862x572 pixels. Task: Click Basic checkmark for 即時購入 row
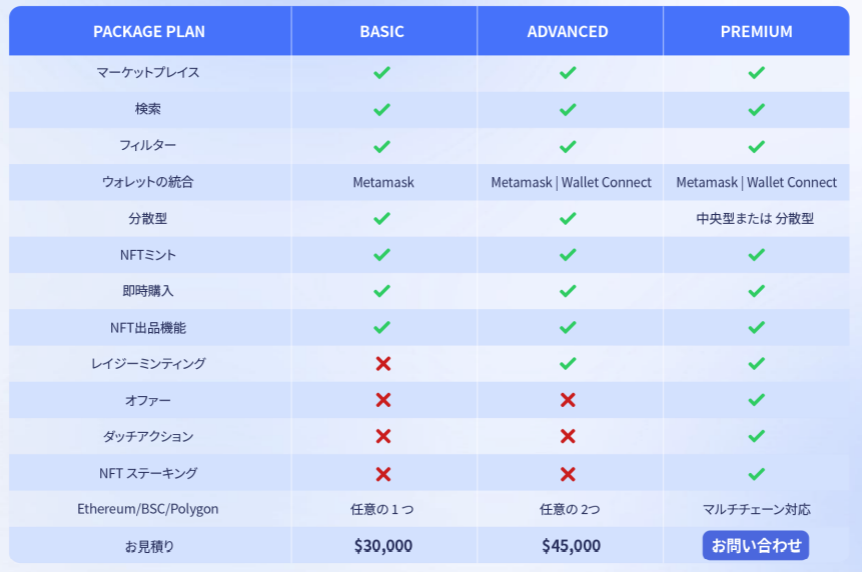coord(382,291)
